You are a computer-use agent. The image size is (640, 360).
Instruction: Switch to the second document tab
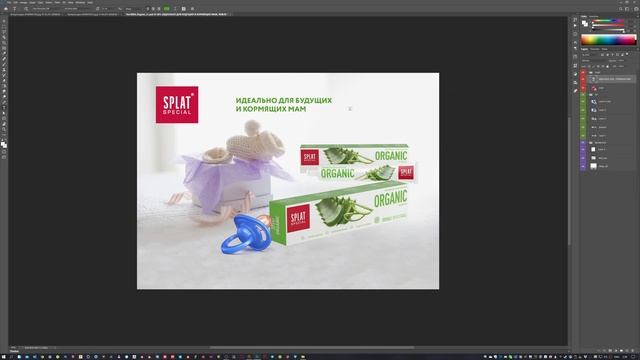coord(92,14)
